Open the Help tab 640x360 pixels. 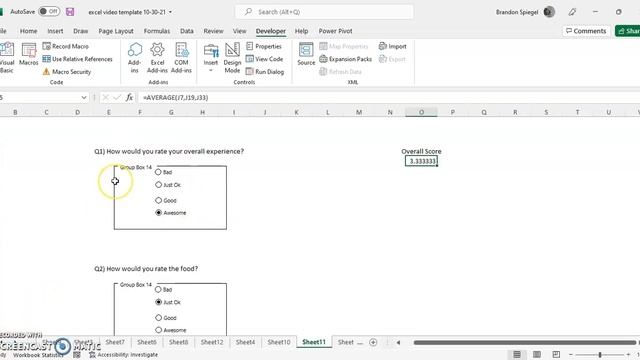tap(301, 31)
